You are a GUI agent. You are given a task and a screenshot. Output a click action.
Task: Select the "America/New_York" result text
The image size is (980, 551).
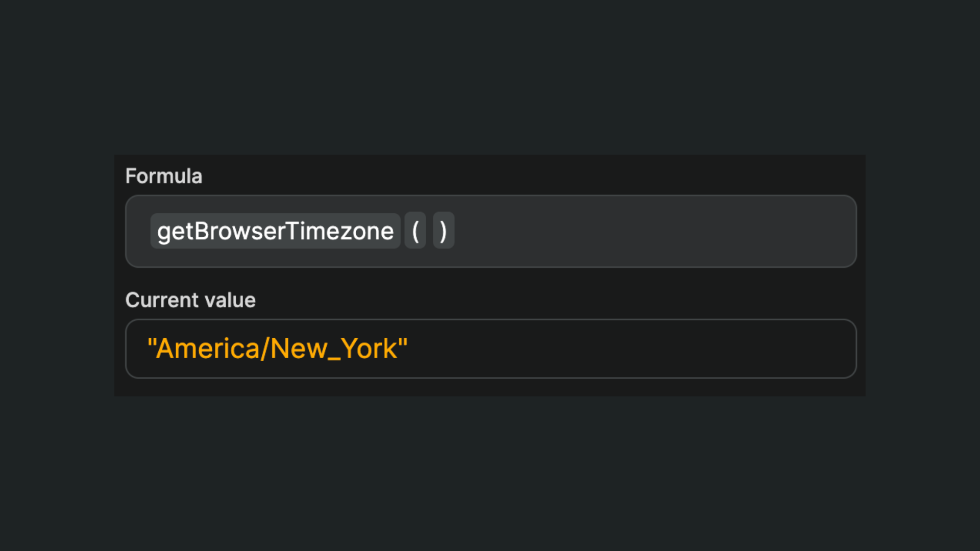(x=278, y=348)
